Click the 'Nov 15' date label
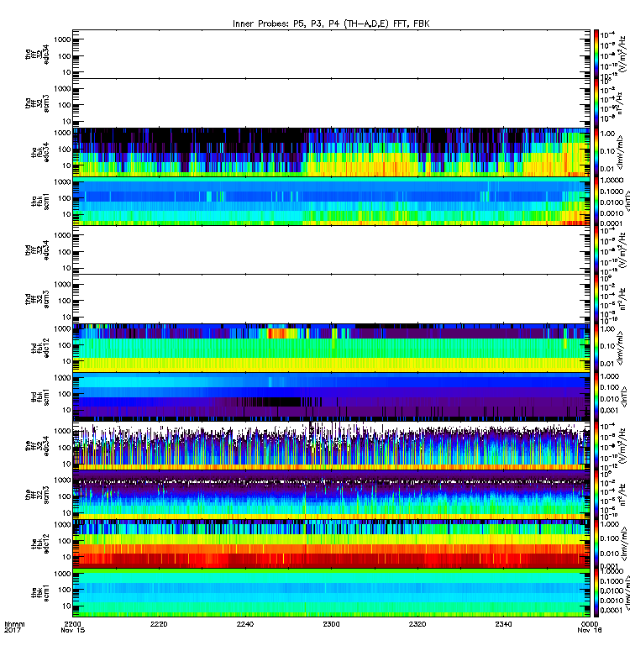This screenshot has width=630, height=672. tap(73, 630)
